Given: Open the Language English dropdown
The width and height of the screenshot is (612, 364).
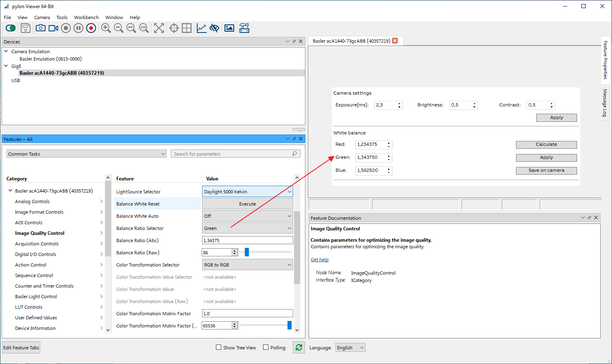Looking at the screenshot, I should [351, 348].
